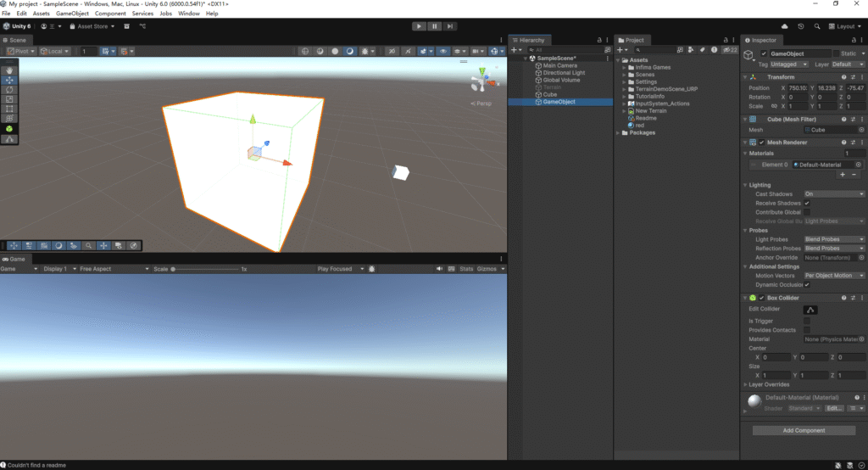Toggle hidden packages count icon in Project

(x=730, y=50)
